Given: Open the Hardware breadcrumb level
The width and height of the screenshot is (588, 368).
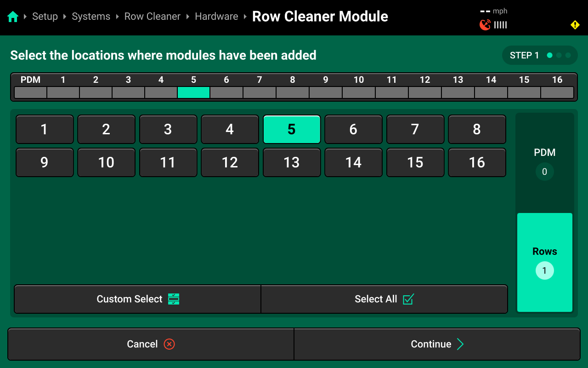Looking at the screenshot, I should pyautogui.click(x=216, y=17).
